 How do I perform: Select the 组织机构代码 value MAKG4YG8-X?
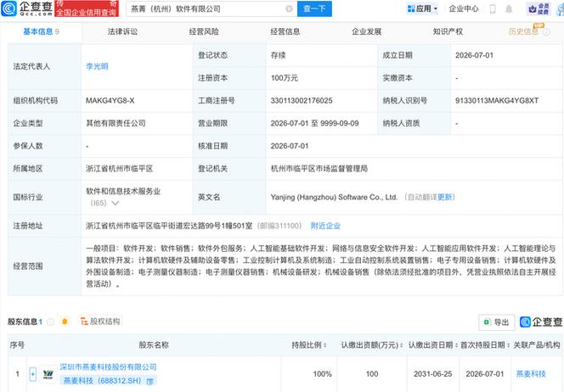(x=110, y=101)
